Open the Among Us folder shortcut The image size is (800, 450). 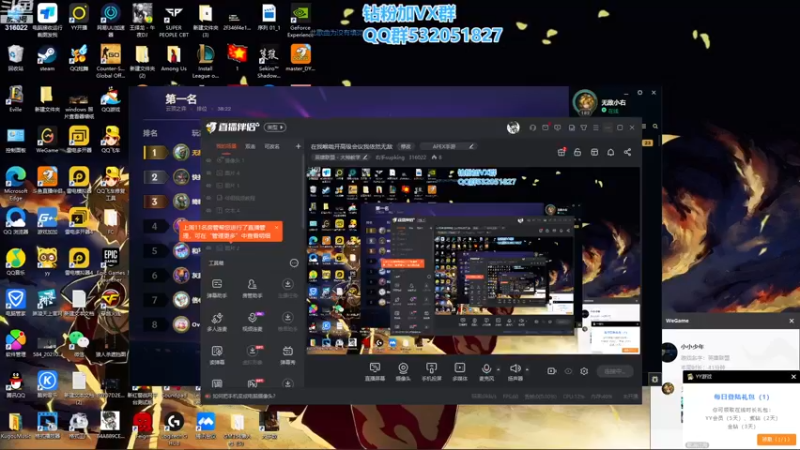point(174,59)
